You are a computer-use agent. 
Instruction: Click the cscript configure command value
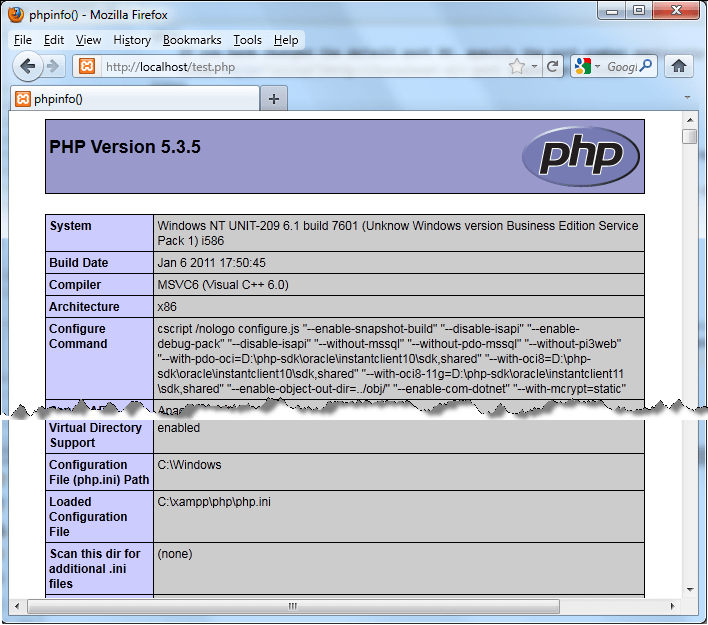pyautogui.click(x=391, y=359)
